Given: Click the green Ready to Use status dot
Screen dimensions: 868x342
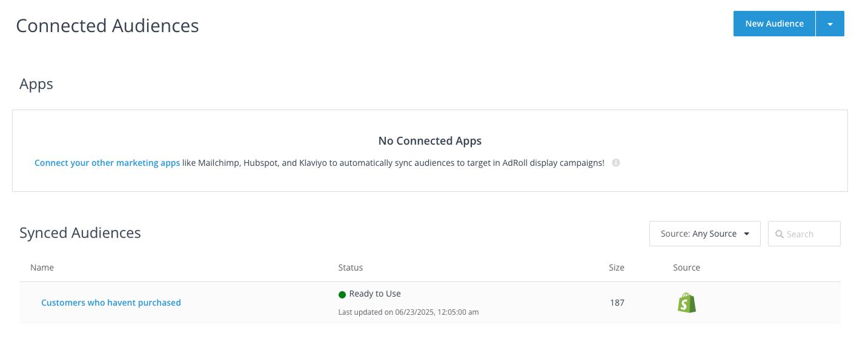Looking at the screenshot, I should coord(342,294).
